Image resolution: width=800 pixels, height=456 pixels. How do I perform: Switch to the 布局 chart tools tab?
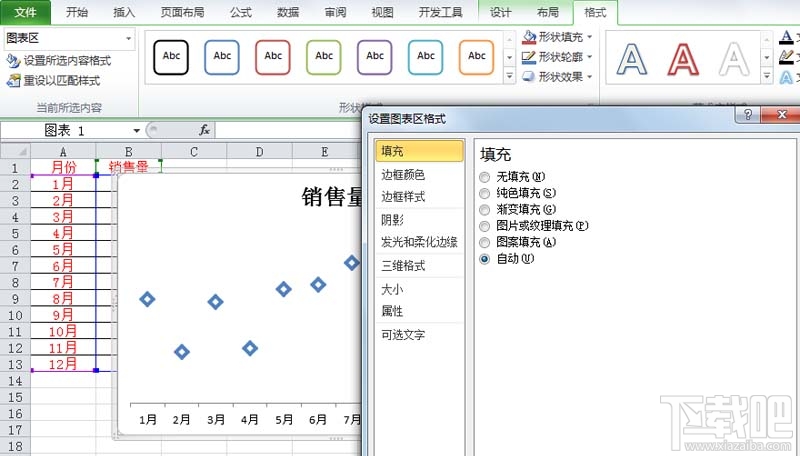tap(548, 12)
